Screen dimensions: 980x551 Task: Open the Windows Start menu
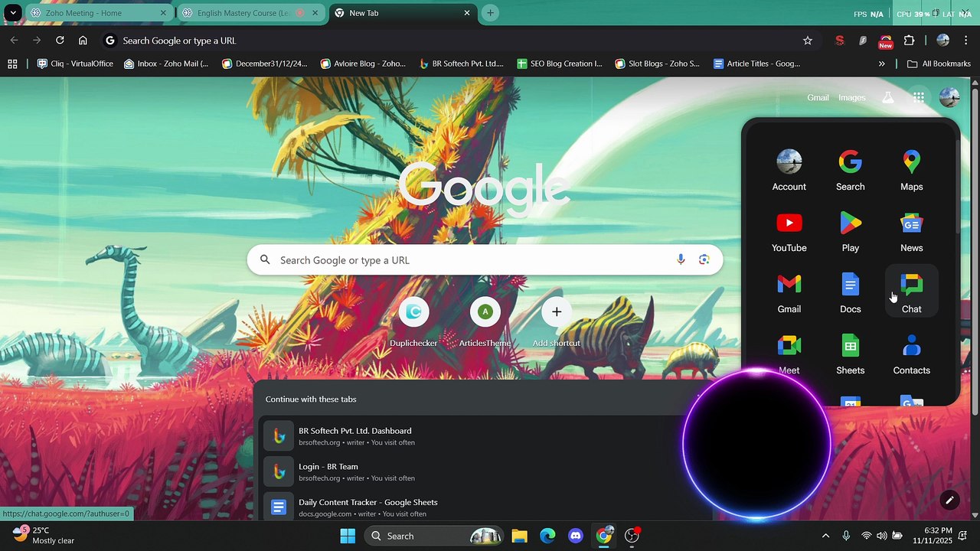pyautogui.click(x=348, y=536)
